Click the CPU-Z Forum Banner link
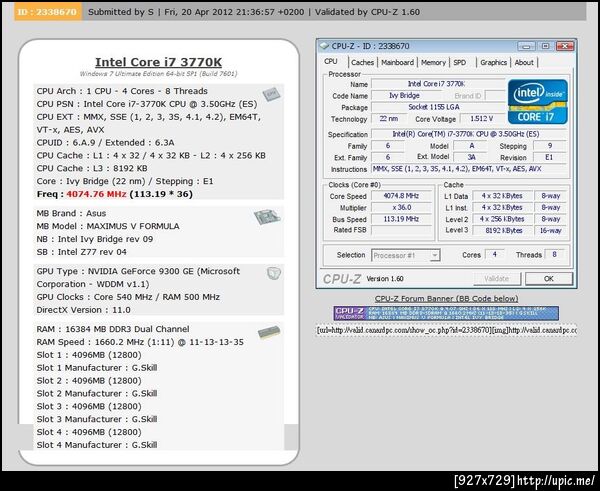Viewport: 600px width, 491px height. coord(446,299)
